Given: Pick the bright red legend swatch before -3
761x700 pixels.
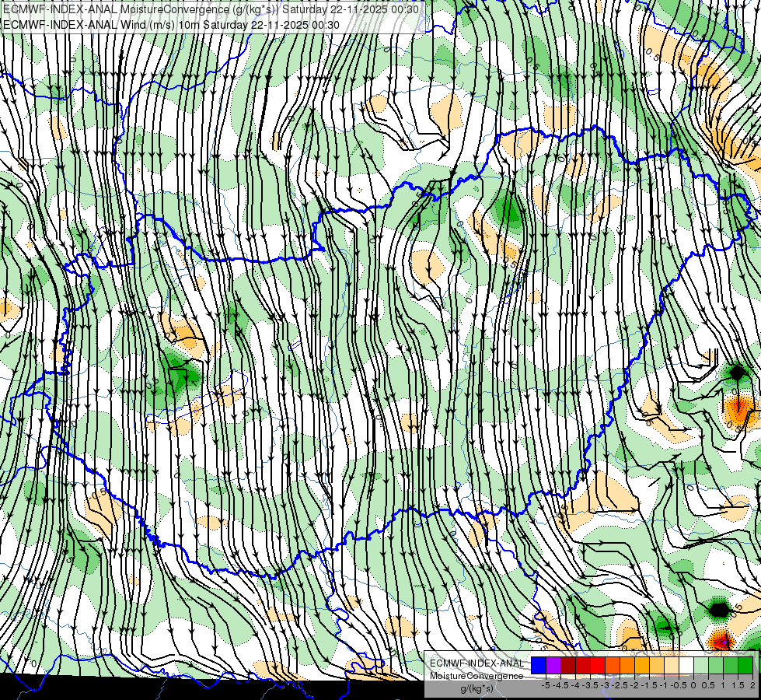Looking at the screenshot, I should pyautogui.click(x=598, y=665).
